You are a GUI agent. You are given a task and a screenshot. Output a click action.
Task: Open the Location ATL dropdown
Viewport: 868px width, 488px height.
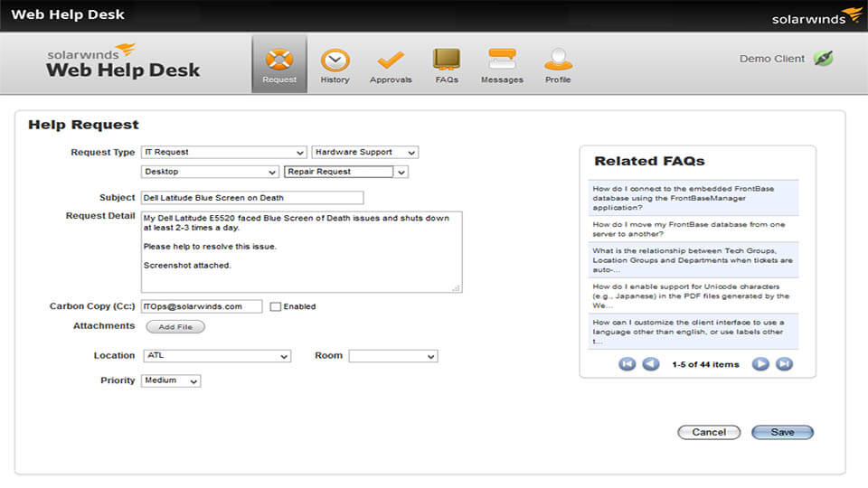216,356
